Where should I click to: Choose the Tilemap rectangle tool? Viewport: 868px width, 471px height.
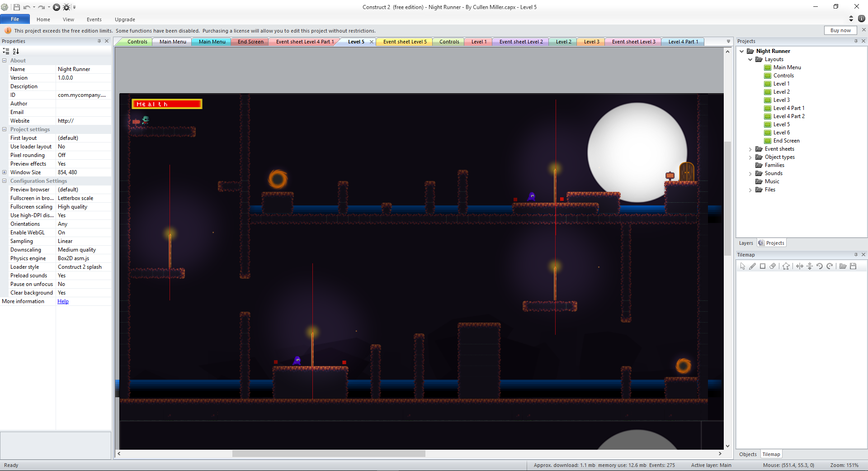tap(763, 266)
